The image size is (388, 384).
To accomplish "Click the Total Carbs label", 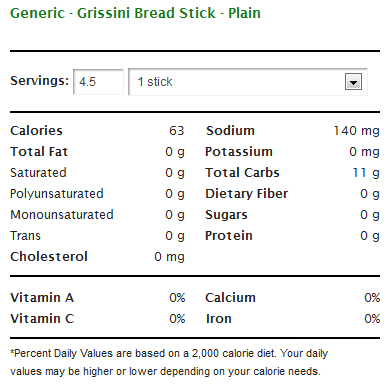I will 242,173.
